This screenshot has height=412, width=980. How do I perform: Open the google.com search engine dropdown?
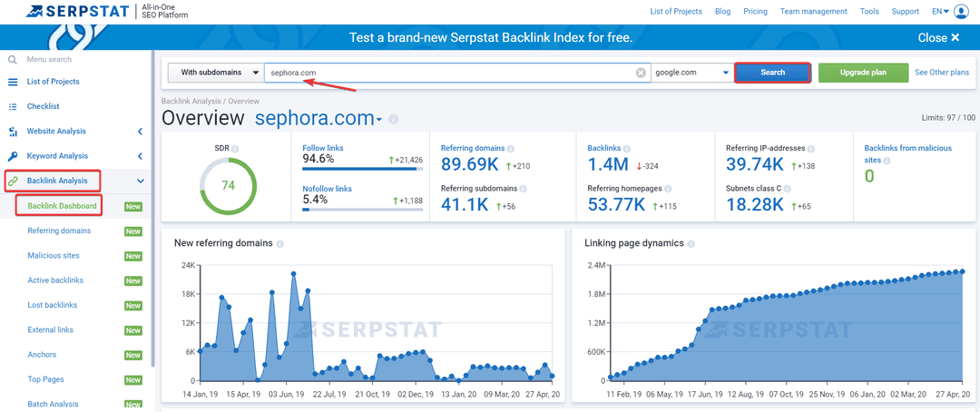click(x=692, y=73)
